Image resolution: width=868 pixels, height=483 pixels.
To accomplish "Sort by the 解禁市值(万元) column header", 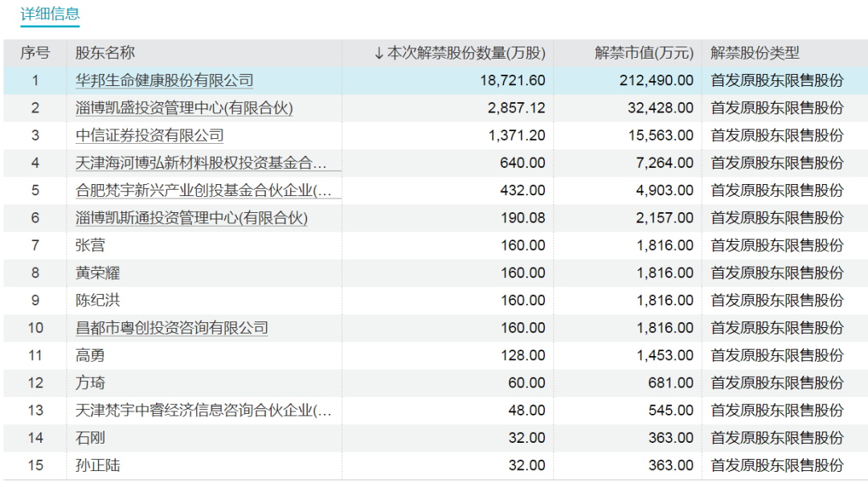I will pos(644,53).
